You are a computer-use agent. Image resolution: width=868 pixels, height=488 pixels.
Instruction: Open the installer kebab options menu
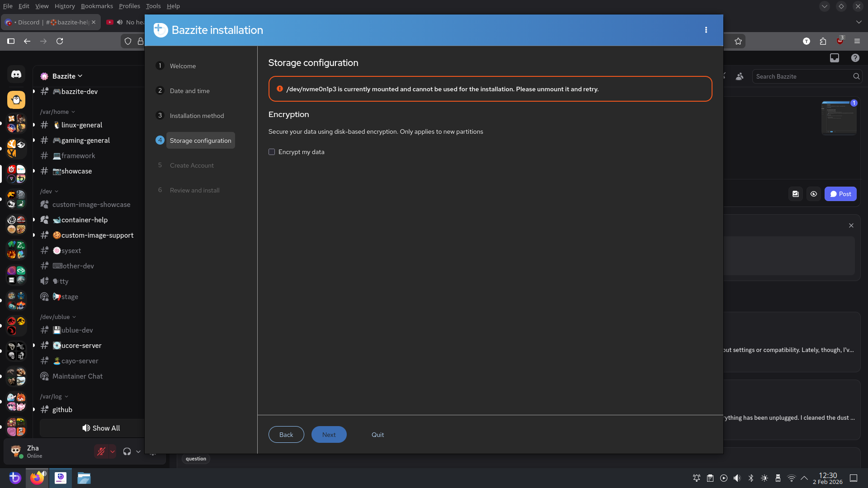coord(706,30)
